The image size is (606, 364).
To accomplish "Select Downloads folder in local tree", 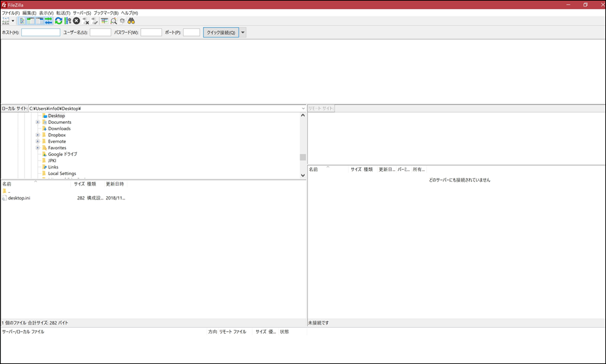I will pos(59,128).
